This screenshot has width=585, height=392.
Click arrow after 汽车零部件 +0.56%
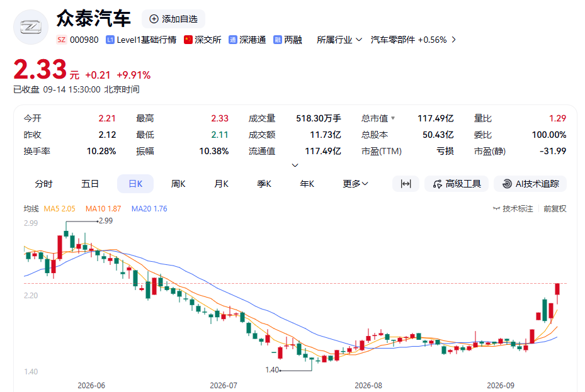pos(453,40)
